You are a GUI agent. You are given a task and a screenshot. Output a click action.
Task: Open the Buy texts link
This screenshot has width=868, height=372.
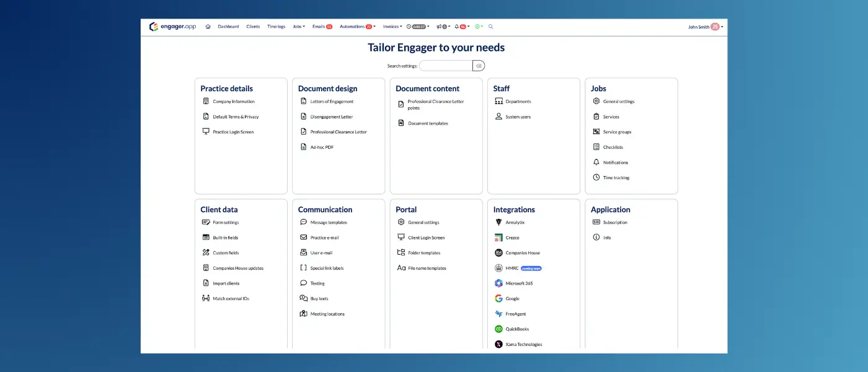(x=319, y=298)
